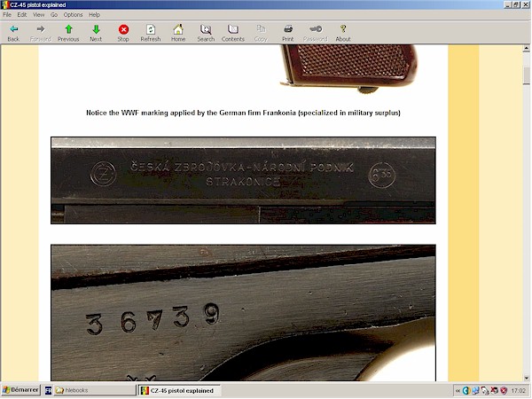The height and width of the screenshot is (399, 532).
Task: Click the scrollbar up arrow
Action: coord(526,49)
